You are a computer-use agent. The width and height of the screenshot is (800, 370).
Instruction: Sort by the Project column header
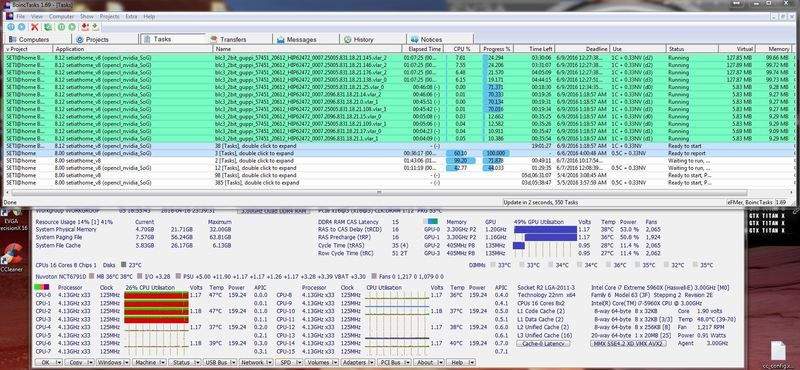pos(28,49)
